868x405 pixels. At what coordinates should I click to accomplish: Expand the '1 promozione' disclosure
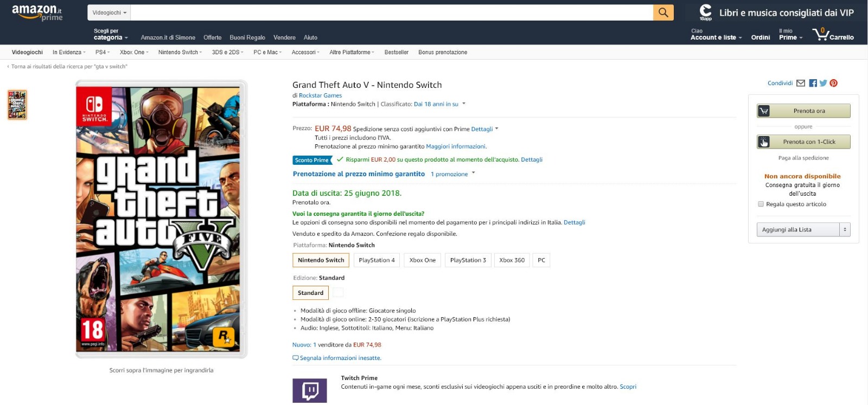coord(452,174)
